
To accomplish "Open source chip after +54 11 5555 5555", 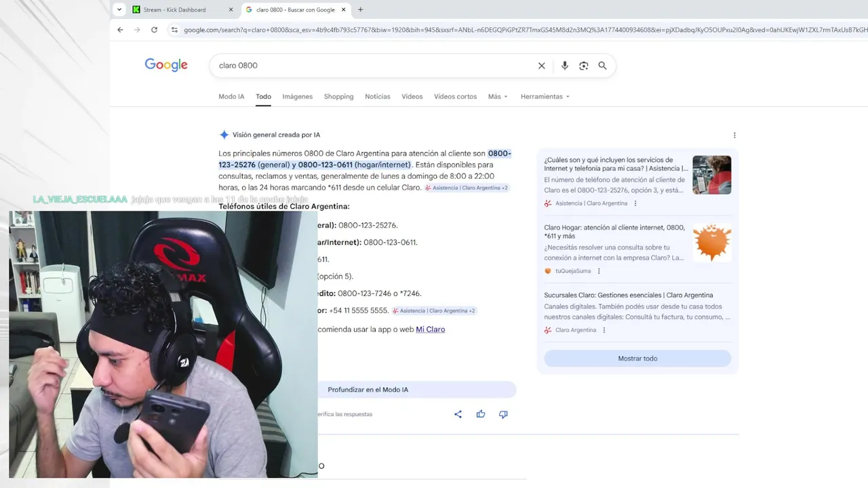I will 434,310.
